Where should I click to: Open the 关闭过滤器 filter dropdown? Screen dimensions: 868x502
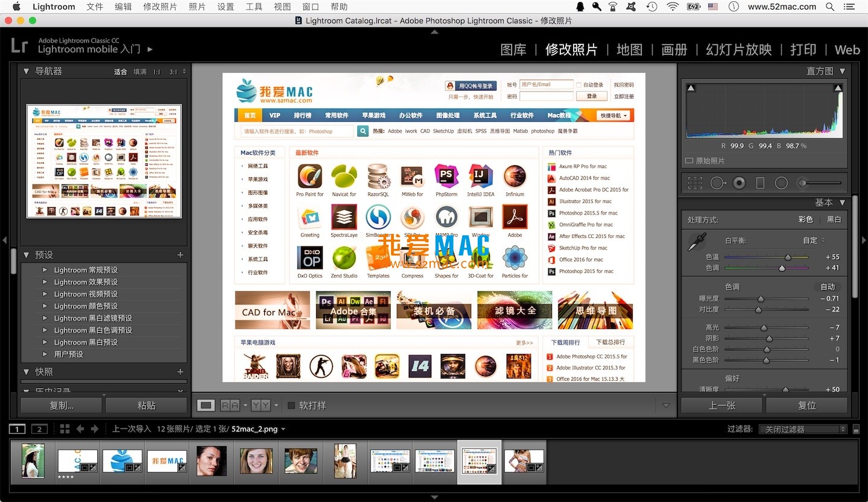[x=803, y=429]
